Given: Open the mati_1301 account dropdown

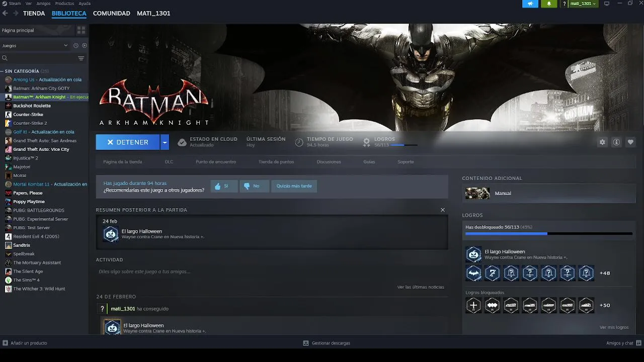Looking at the screenshot, I should coord(583,4).
